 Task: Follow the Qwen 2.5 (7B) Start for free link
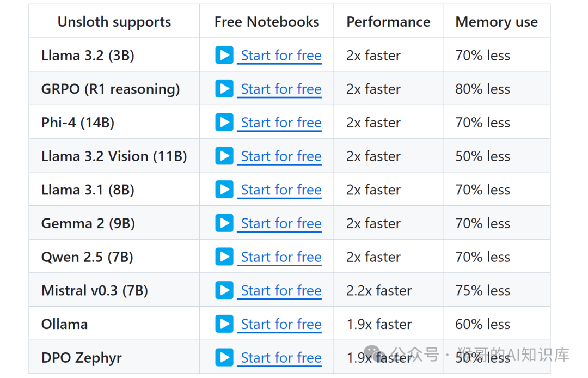pos(281,257)
